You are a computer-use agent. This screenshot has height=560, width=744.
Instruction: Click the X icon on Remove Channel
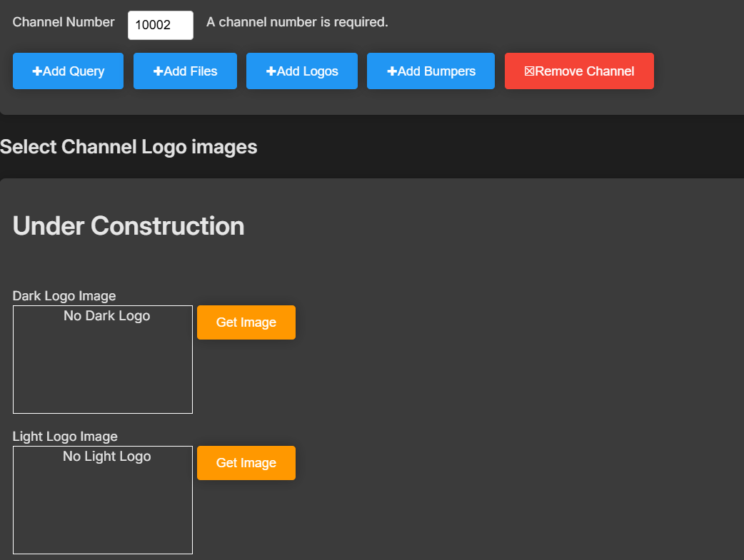point(529,71)
